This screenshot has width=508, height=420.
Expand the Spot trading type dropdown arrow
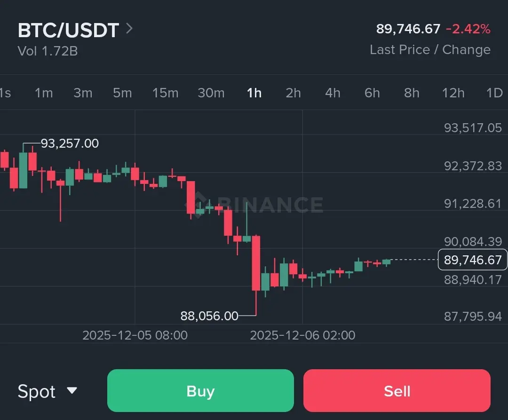point(72,390)
